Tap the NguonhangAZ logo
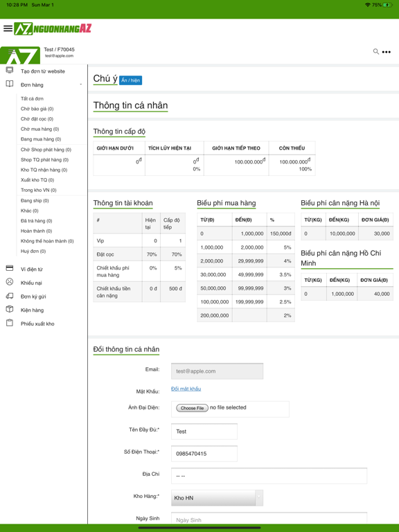 tap(53, 28)
